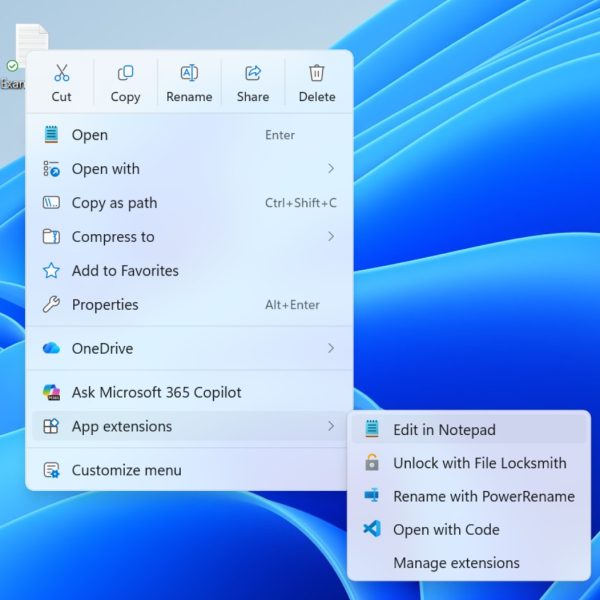Click the Notepad icon beside Open

[51, 135]
